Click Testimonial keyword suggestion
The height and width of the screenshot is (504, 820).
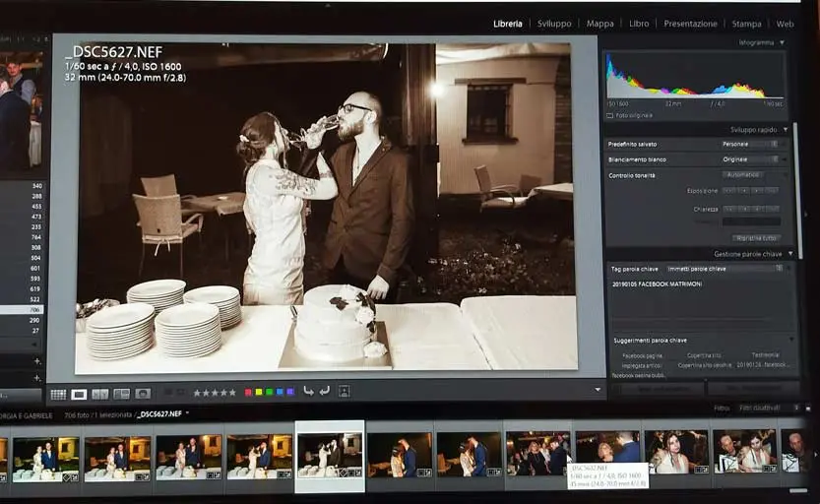coord(765,355)
